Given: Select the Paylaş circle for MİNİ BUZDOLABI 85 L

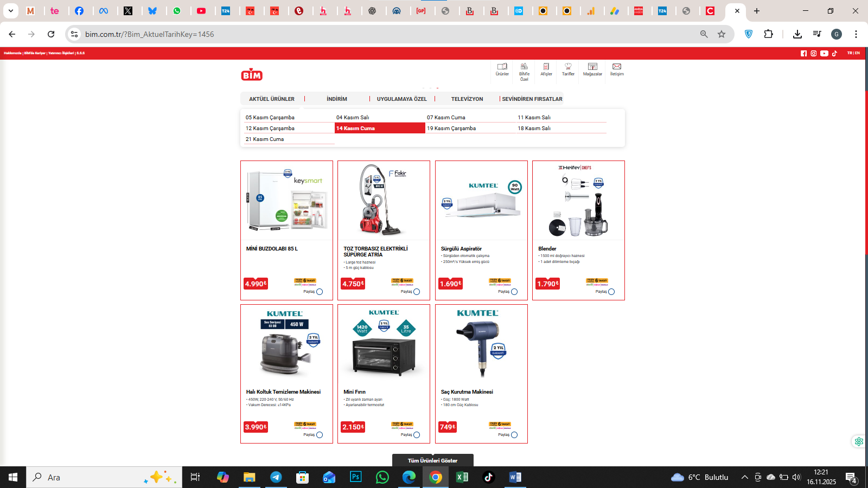Looking at the screenshot, I should coord(320,292).
